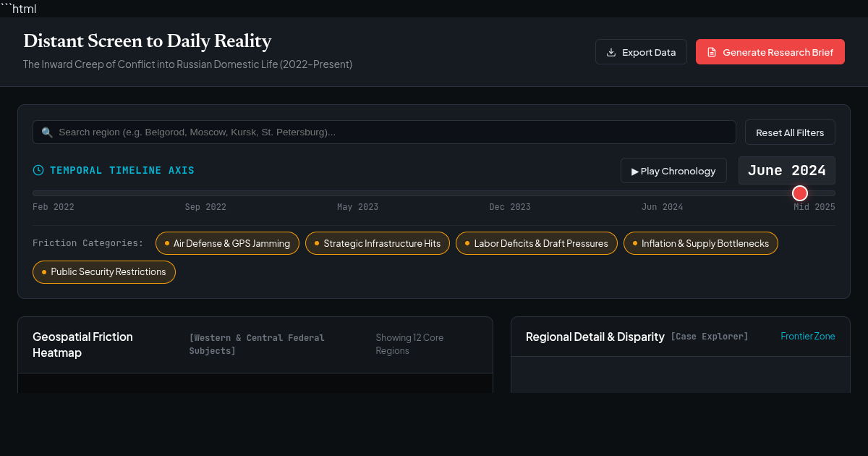Screen dimensions: 868x456
Task: Click the June 2024 date display
Action: coord(787,171)
